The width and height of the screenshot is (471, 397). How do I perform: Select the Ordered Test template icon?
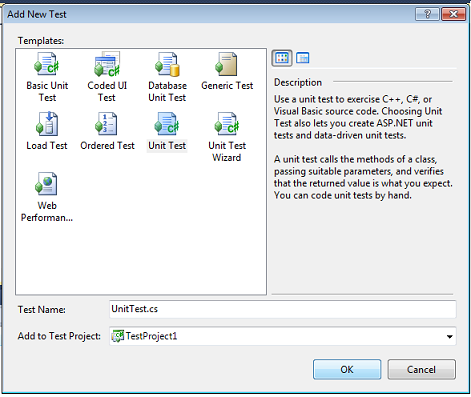106,124
